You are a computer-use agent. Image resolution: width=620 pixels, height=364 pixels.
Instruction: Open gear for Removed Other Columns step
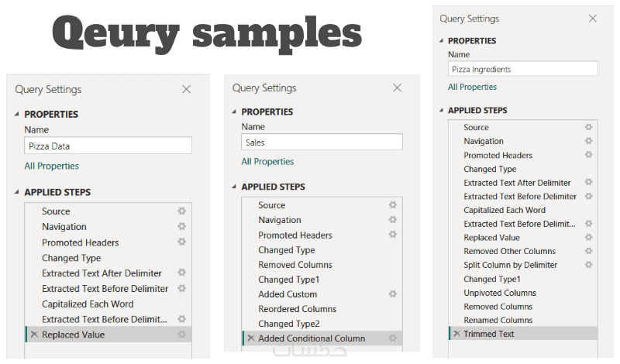[588, 251]
